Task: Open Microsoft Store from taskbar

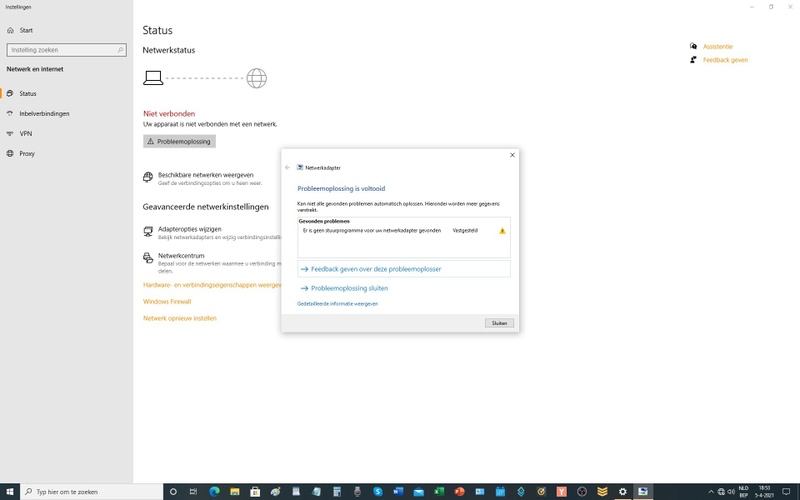Action: pyautogui.click(x=255, y=492)
